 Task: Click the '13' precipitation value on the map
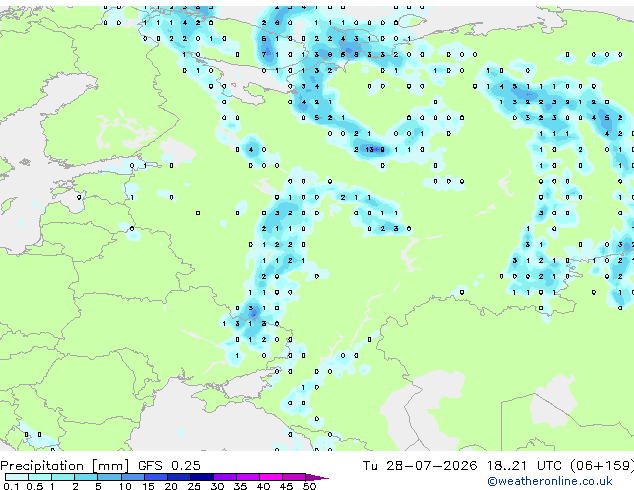point(369,150)
